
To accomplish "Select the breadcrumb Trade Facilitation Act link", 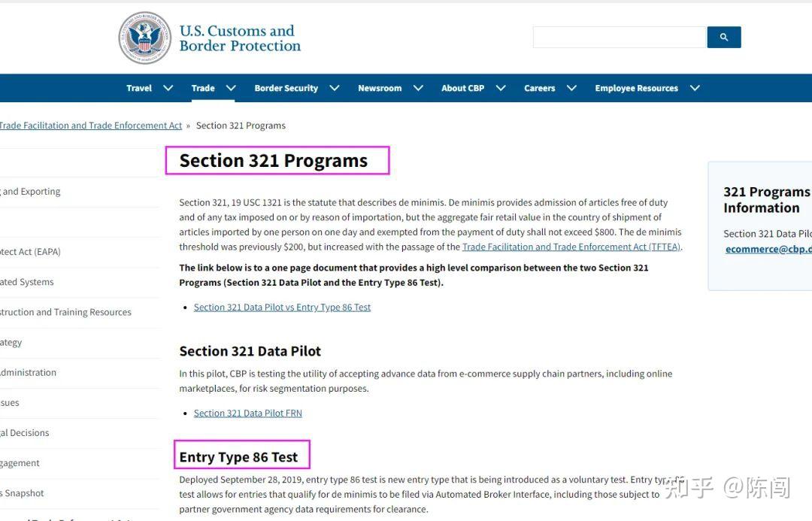I will tap(91, 125).
